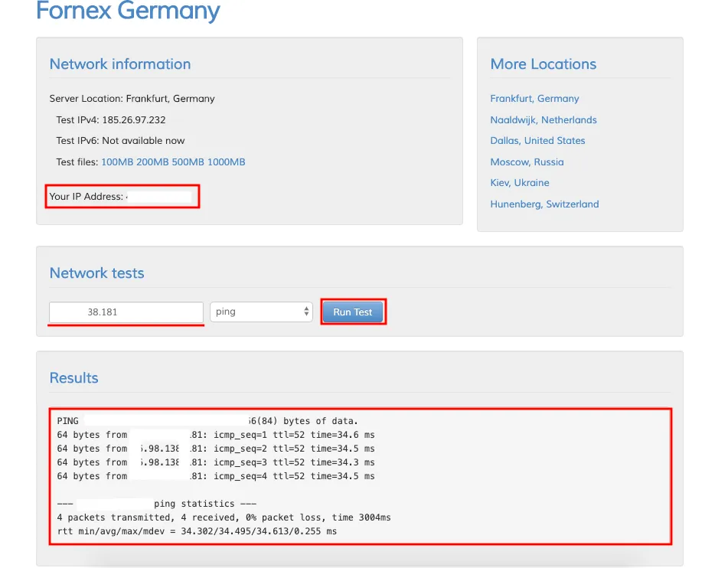The height and width of the screenshot is (568, 728).
Task: Select the ping statistics line
Action: tap(157, 504)
